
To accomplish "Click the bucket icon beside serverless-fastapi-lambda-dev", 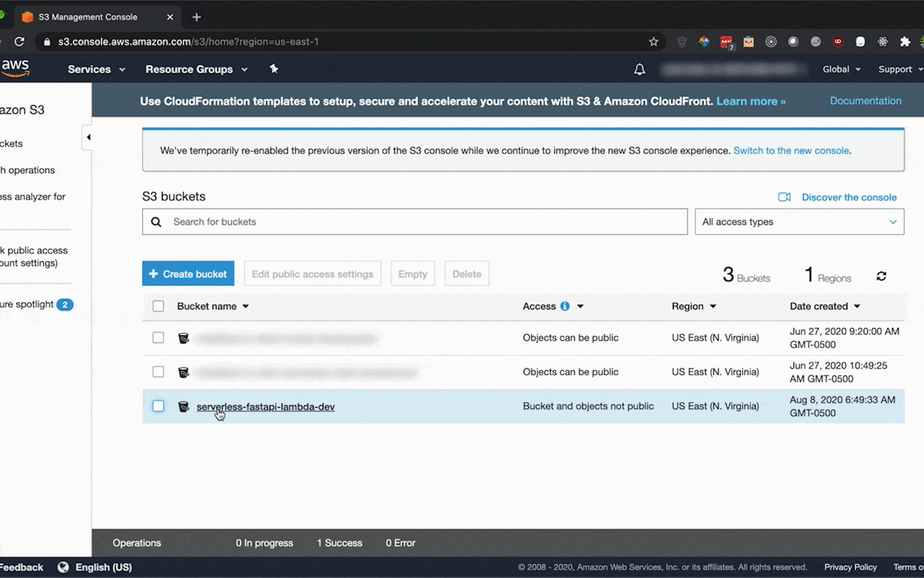I will pyautogui.click(x=183, y=407).
